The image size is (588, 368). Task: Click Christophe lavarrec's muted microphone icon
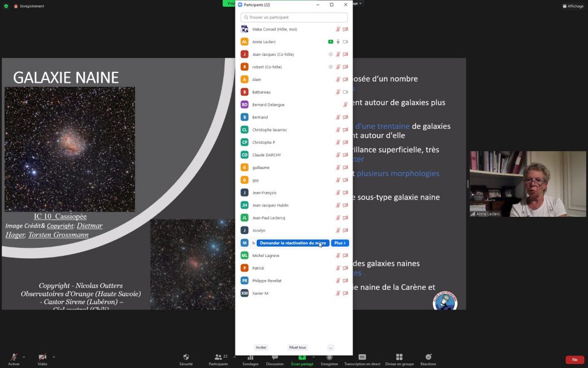(338, 130)
